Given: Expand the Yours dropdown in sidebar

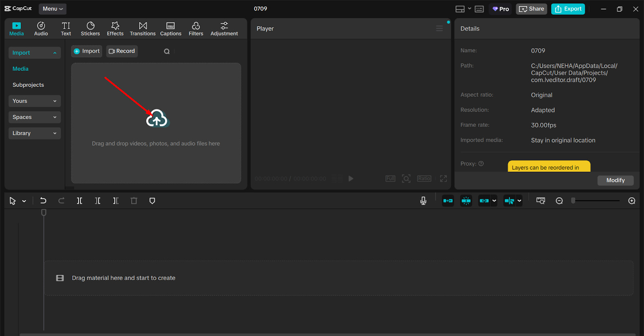Looking at the screenshot, I should 35,101.
